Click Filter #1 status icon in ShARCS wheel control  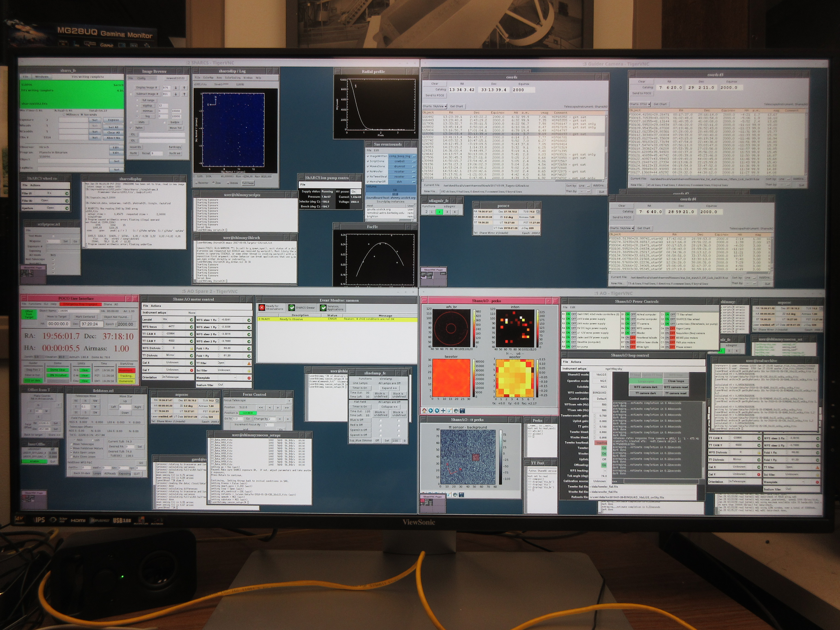click(x=67, y=193)
